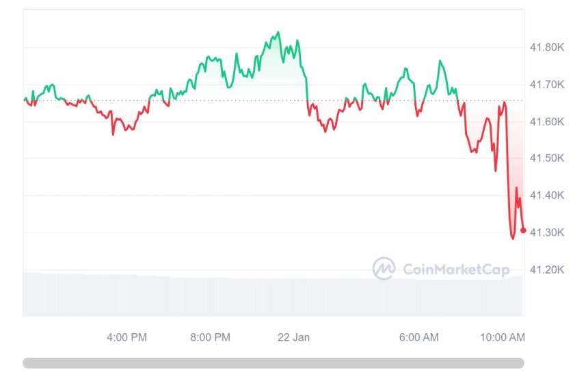Click the 22 Jan date axis label
The image size is (588, 392).
coord(293,337)
